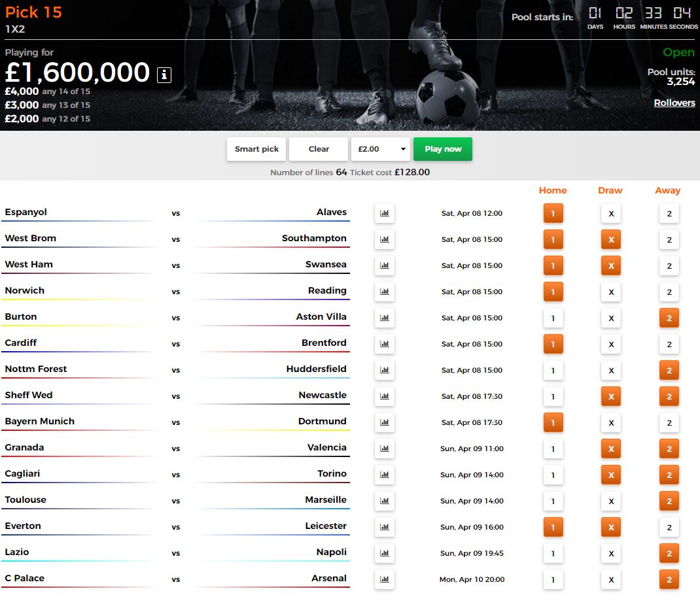The image size is (700, 595).
Task: Click the info icon beside £1,600,000 prize
Action: coord(164,75)
